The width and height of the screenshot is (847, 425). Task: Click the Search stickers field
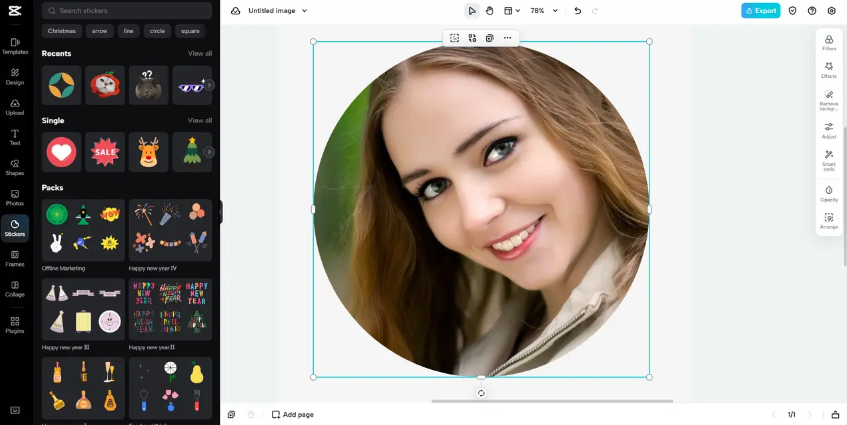pyautogui.click(x=128, y=11)
